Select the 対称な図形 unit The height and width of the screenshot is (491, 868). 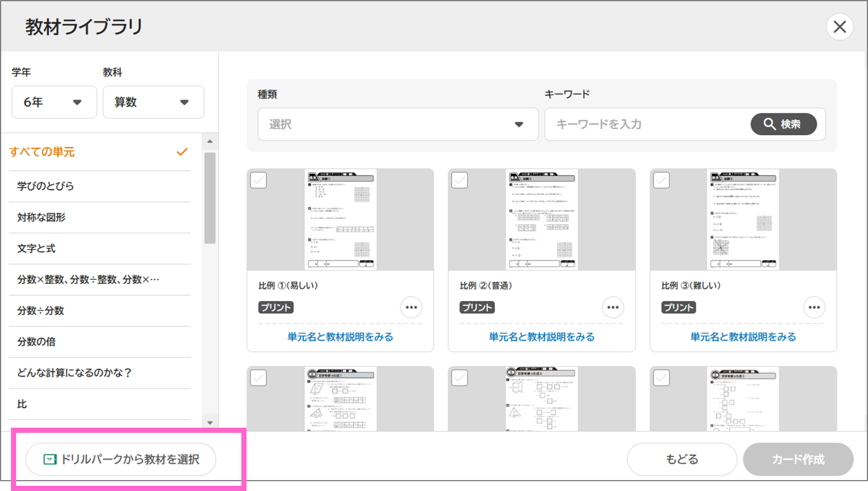coord(100,217)
